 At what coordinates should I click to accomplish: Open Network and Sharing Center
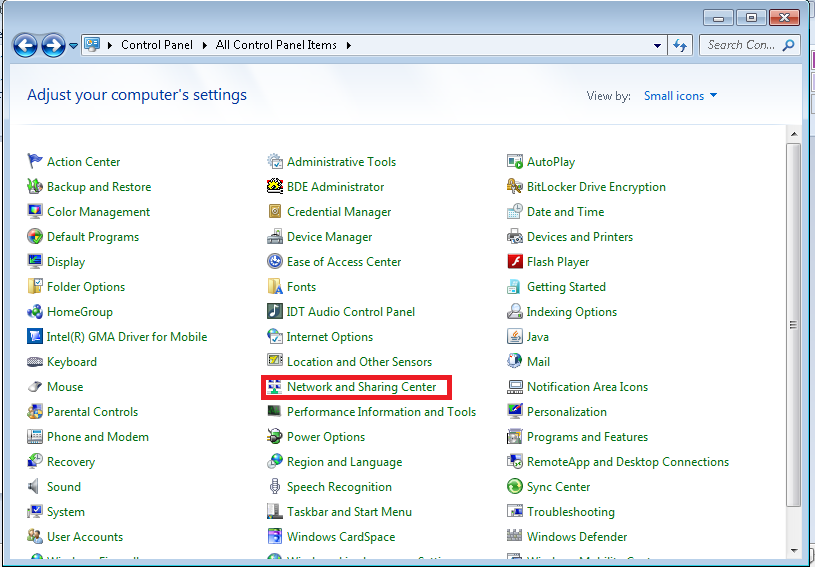click(x=361, y=387)
